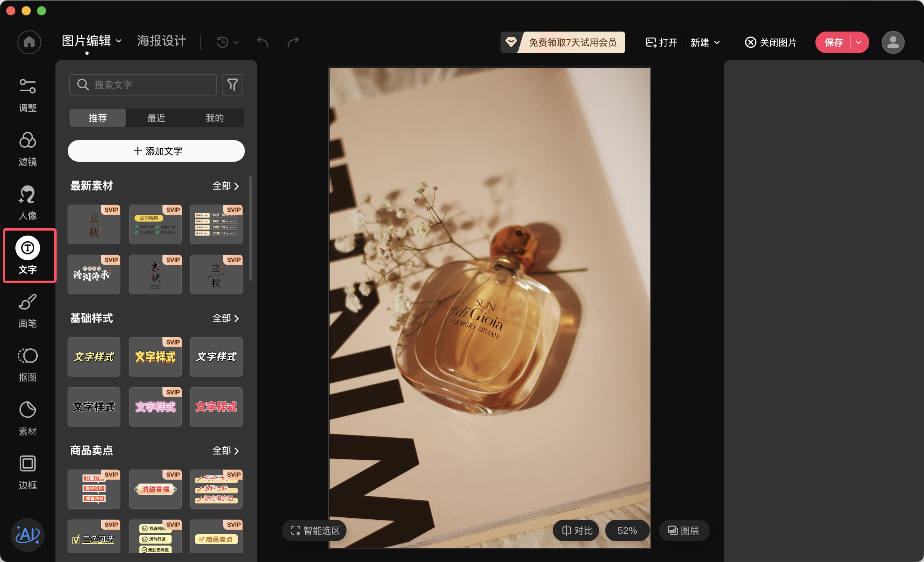Switch to the 最近 tab

pos(156,118)
